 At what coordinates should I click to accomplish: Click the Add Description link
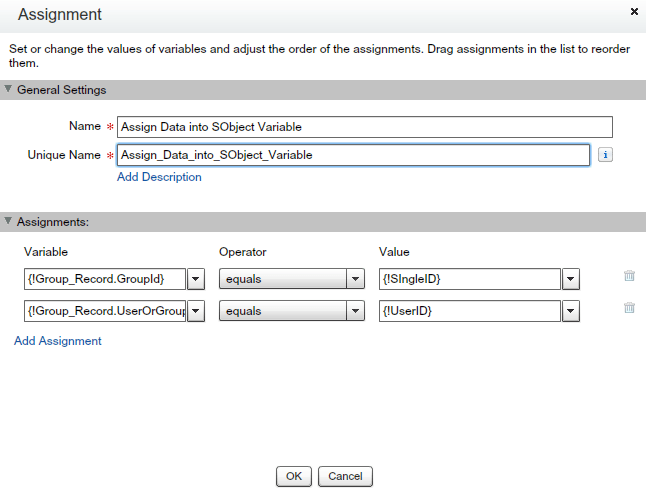[x=159, y=177]
